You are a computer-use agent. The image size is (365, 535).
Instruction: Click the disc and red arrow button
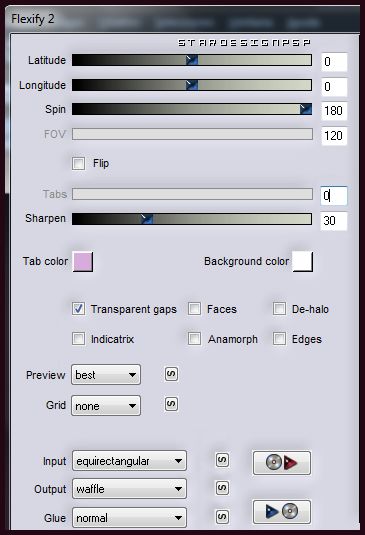[282, 463]
